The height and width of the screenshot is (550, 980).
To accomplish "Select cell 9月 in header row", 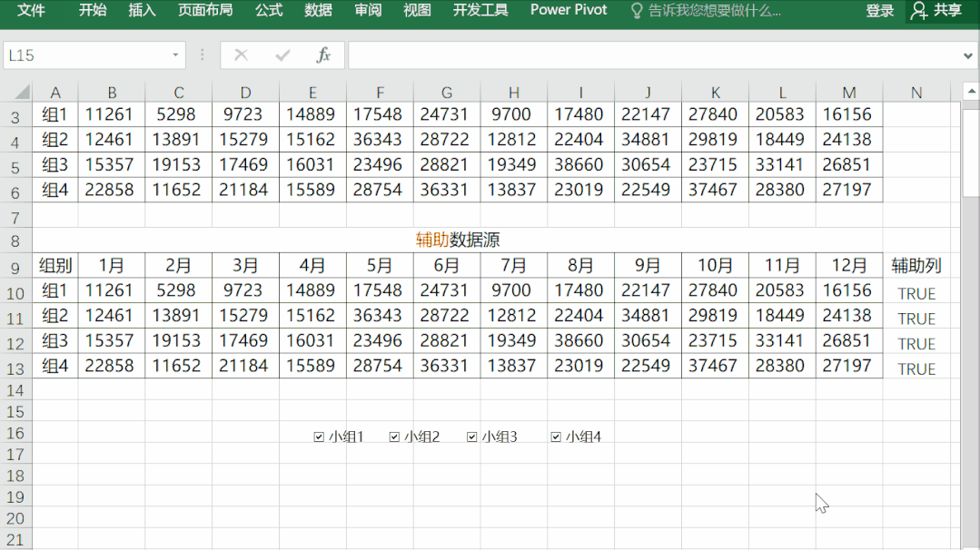I will 648,265.
